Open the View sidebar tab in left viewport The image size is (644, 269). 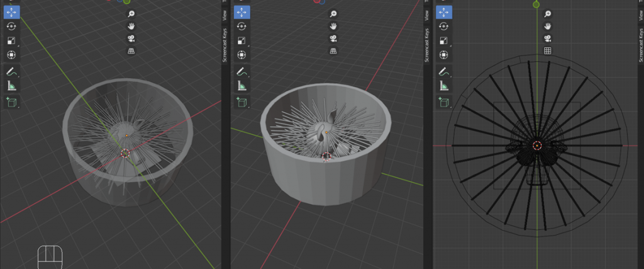[x=225, y=16]
